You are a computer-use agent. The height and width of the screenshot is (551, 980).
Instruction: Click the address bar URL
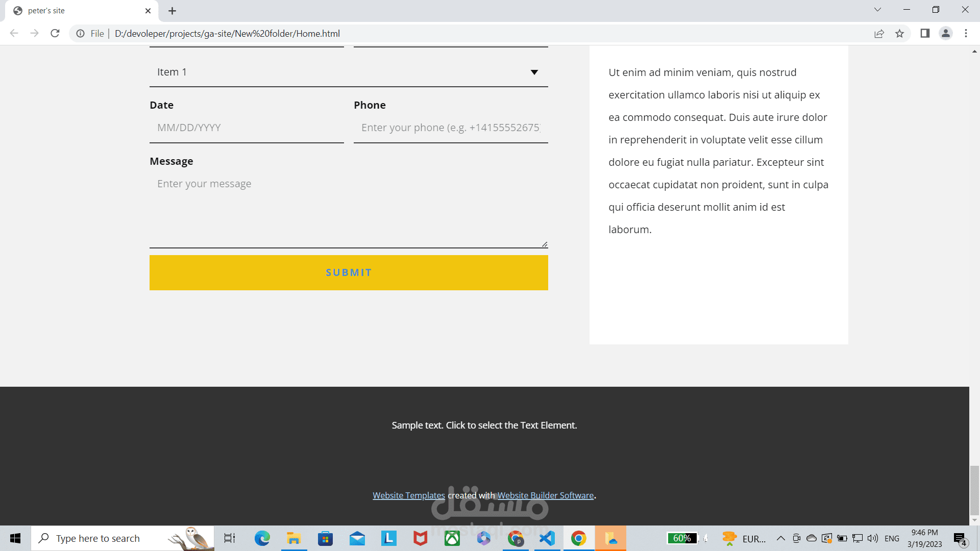tap(227, 34)
